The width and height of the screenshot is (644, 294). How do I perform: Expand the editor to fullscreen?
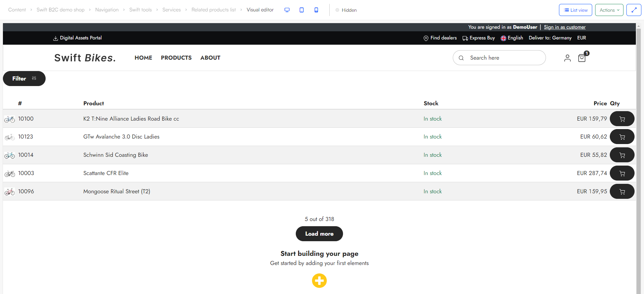(x=634, y=10)
